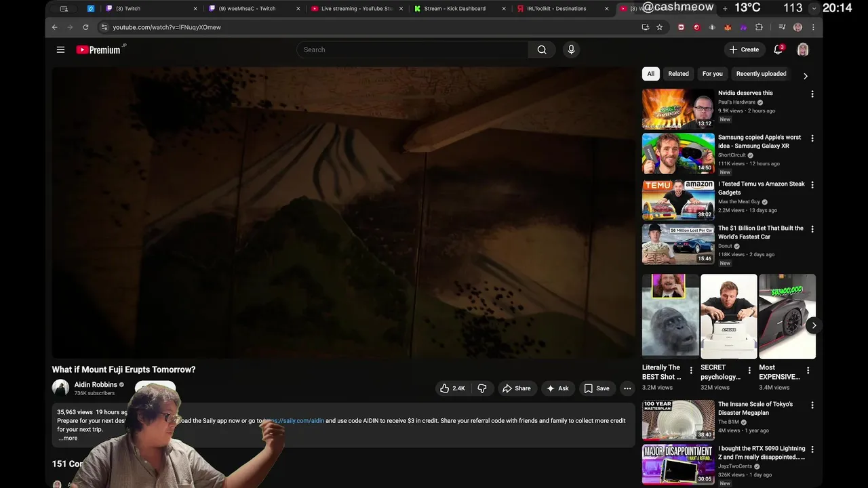The height and width of the screenshot is (488, 868).
Task: Open the fox MetaMask extension icon
Action: click(x=728, y=27)
